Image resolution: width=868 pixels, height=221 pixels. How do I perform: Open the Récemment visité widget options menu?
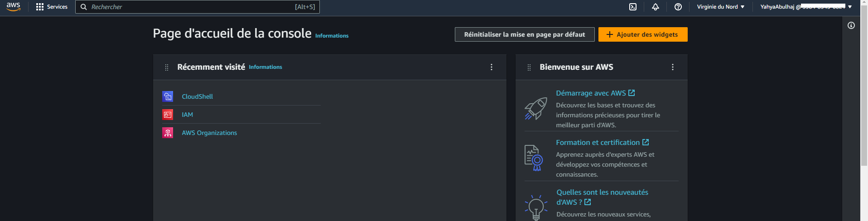point(492,67)
